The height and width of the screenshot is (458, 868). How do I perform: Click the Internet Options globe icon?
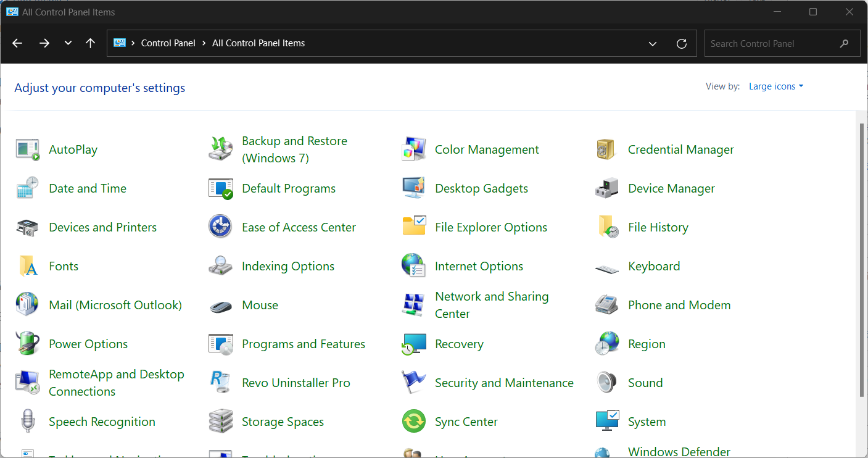(414, 266)
